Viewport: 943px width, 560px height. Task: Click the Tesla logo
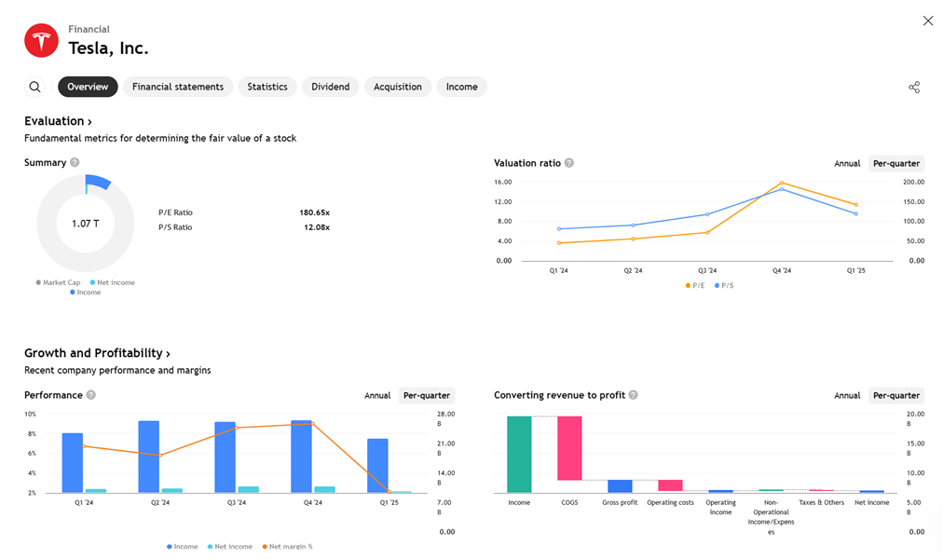[41, 40]
